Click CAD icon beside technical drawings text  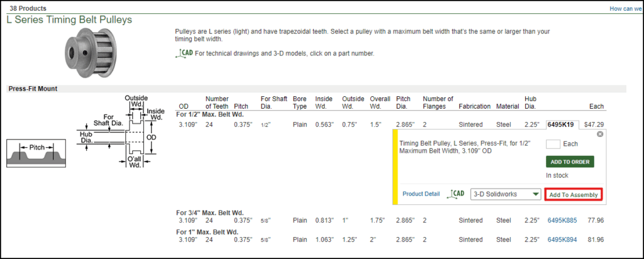[184, 53]
